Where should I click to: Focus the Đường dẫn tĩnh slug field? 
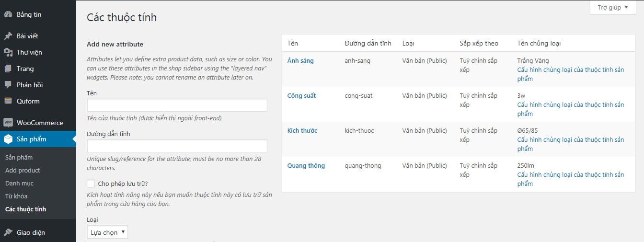point(177,146)
